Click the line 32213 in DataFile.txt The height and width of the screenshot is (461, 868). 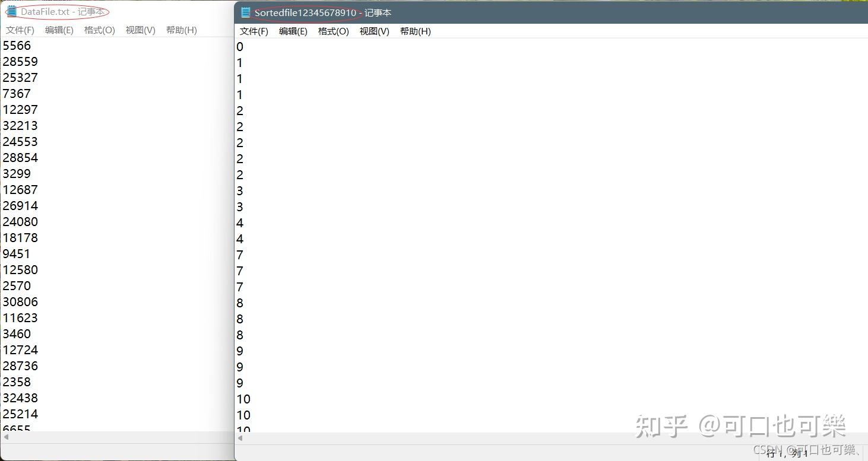pos(20,126)
